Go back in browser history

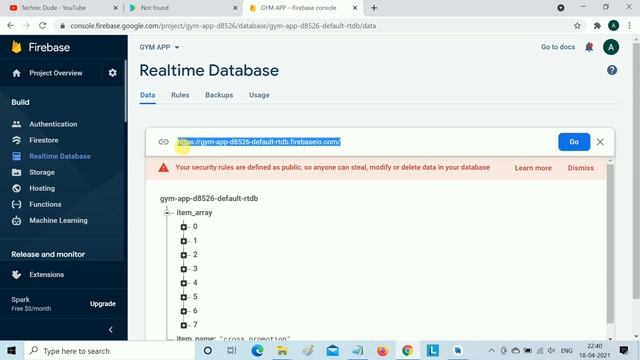pyautogui.click(x=11, y=26)
